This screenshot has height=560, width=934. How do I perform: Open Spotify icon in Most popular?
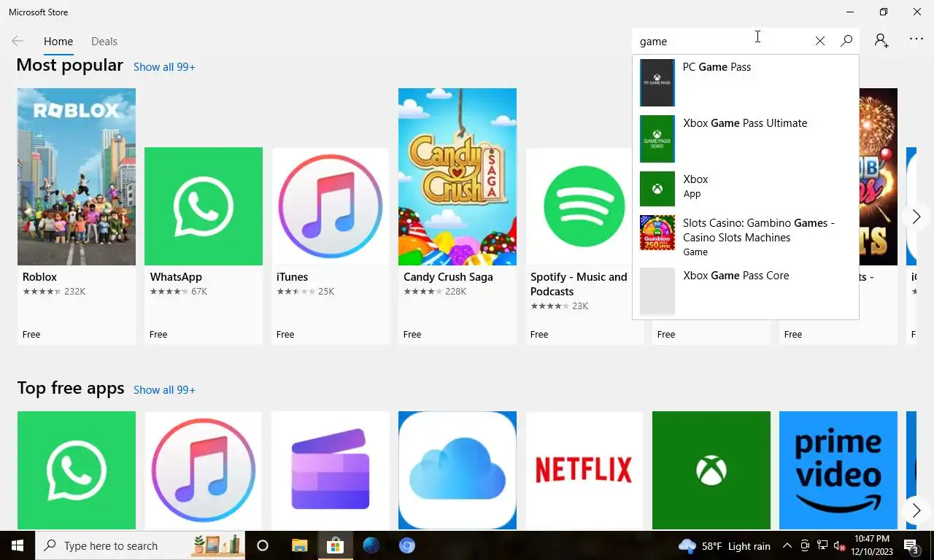click(x=584, y=206)
